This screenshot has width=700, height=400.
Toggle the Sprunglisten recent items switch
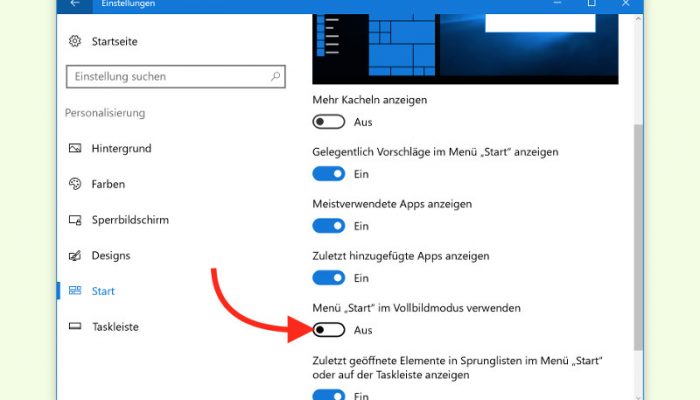[329, 394]
